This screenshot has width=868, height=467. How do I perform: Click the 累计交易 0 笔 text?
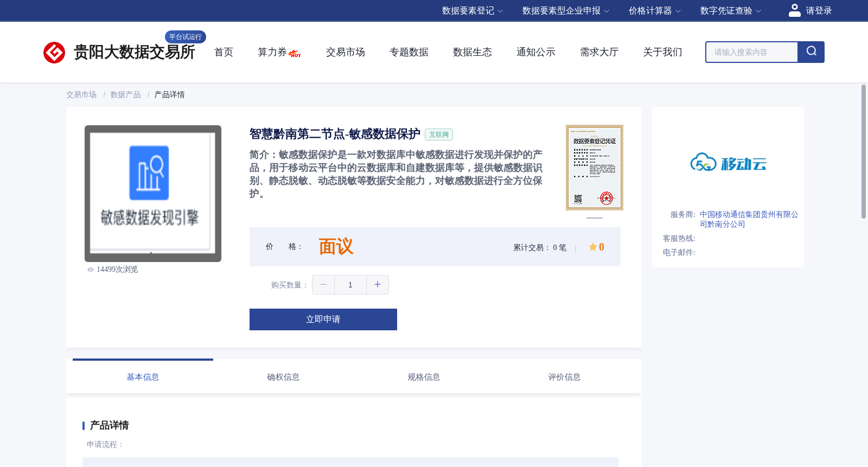[540, 248]
